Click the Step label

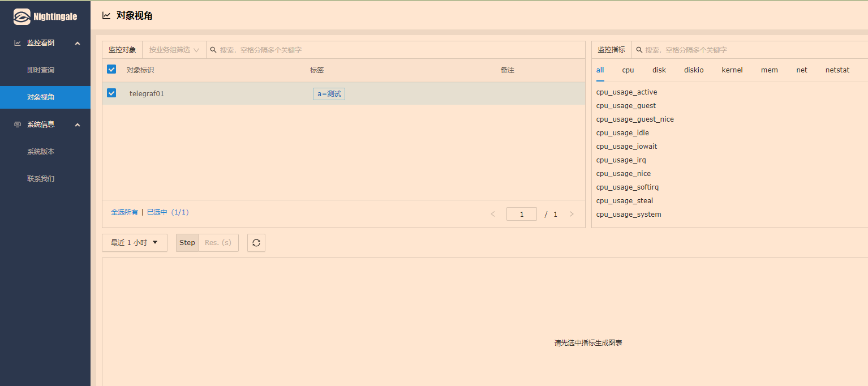pyautogui.click(x=187, y=243)
